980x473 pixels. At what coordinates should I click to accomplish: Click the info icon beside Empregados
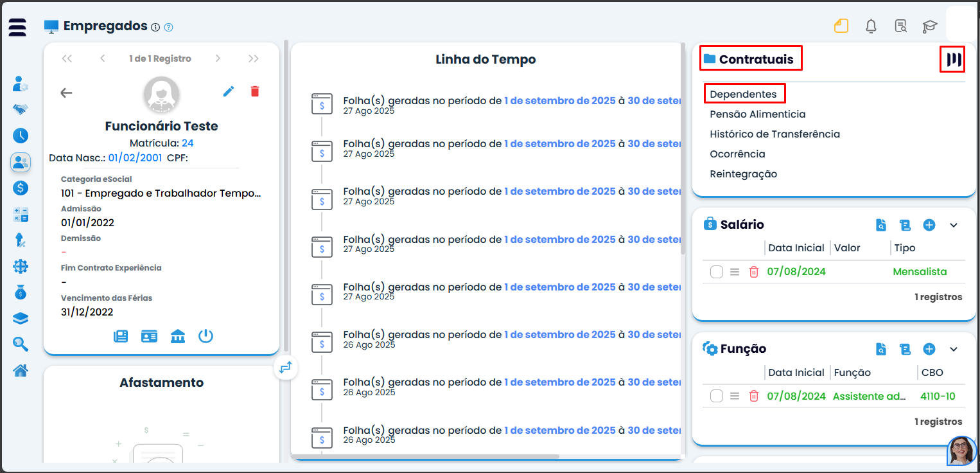[x=155, y=27]
